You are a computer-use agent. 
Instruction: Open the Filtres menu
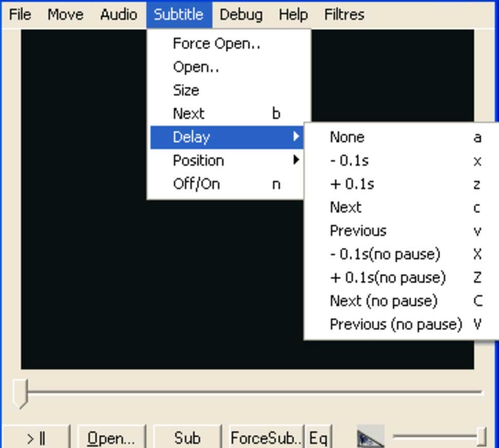[x=344, y=14]
